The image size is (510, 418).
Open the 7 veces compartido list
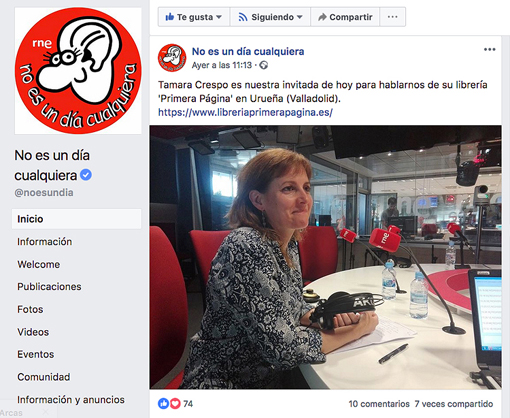pyautogui.click(x=454, y=404)
